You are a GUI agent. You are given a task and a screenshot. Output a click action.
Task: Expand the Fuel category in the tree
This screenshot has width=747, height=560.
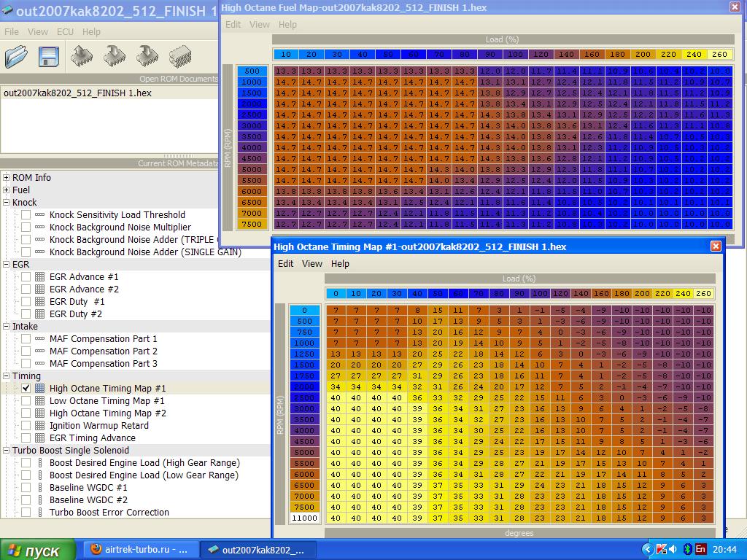(x=7, y=190)
